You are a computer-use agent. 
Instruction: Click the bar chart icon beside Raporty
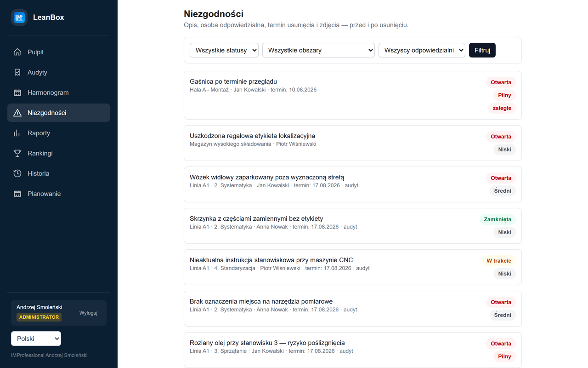click(x=17, y=133)
